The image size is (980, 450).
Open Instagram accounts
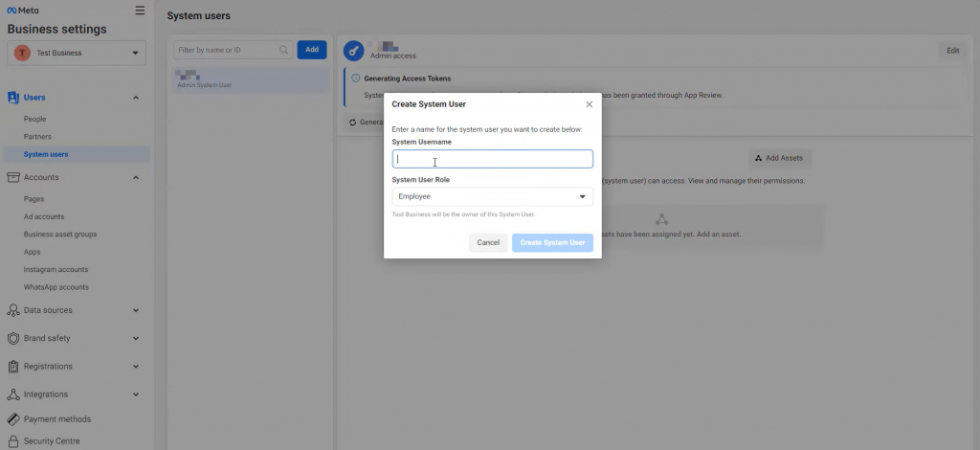(56, 269)
